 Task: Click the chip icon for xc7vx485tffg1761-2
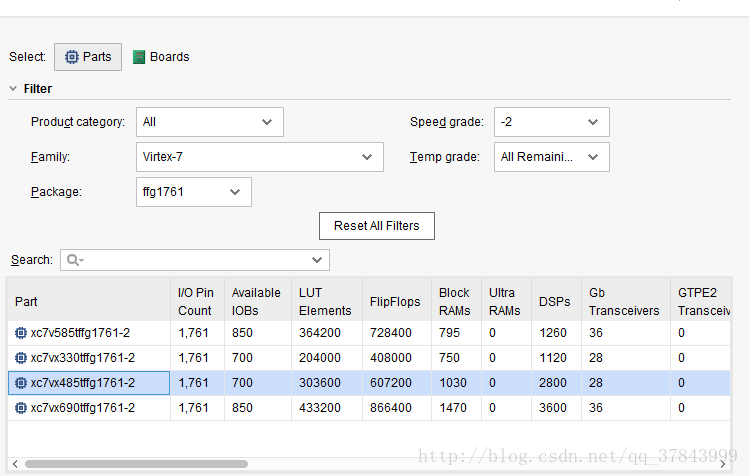point(21,383)
